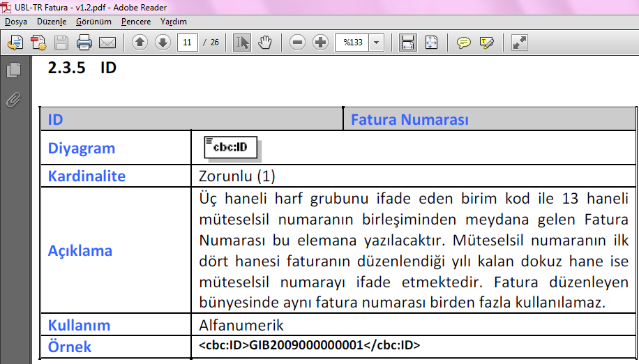This screenshot has height=364, width=639.
Task: Click the open file icon
Action: pyautogui.click(x=15, y=43)
